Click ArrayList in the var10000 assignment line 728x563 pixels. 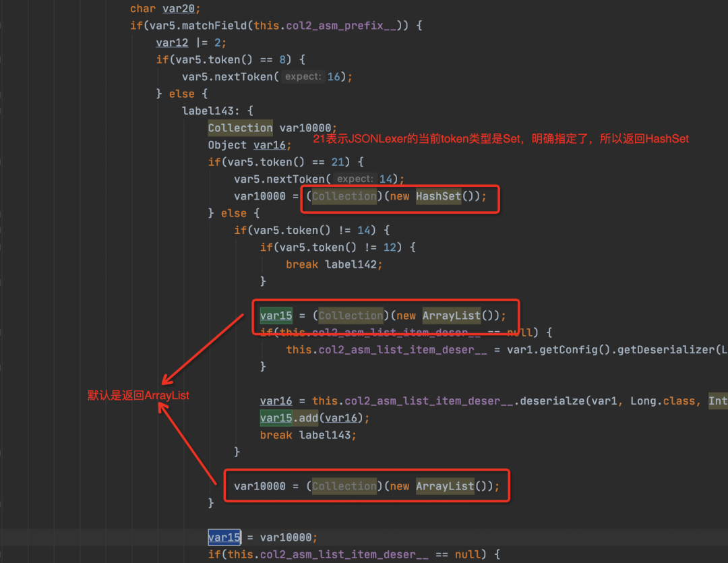point(445,486)
